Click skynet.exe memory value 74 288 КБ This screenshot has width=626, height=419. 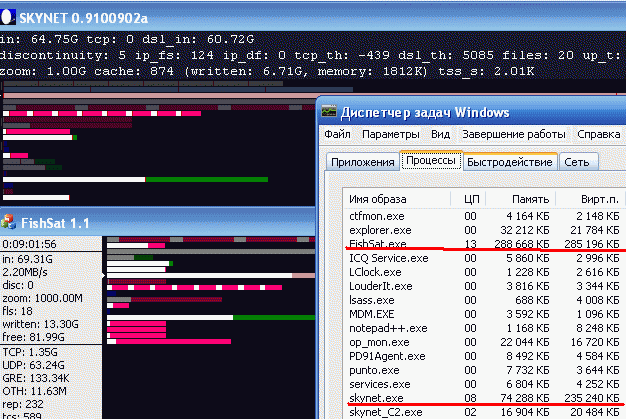tap(525, 398)
